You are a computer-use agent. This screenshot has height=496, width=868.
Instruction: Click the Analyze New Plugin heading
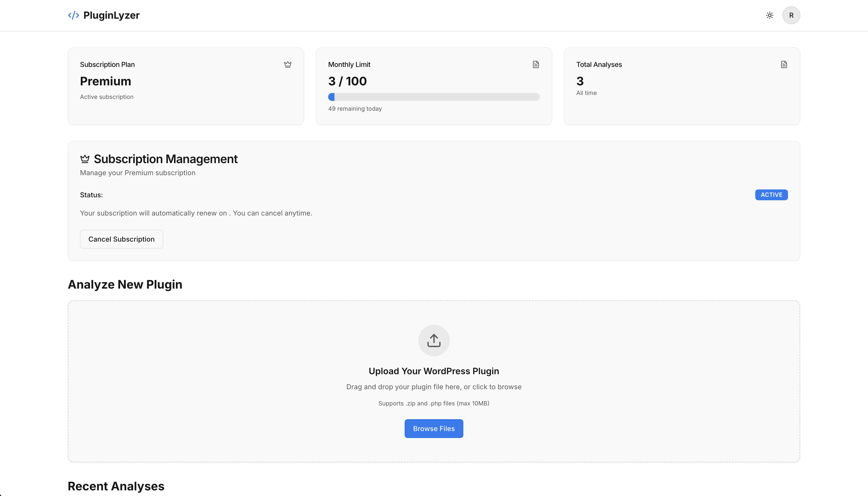pyautogui.click(x=125, y=284)
